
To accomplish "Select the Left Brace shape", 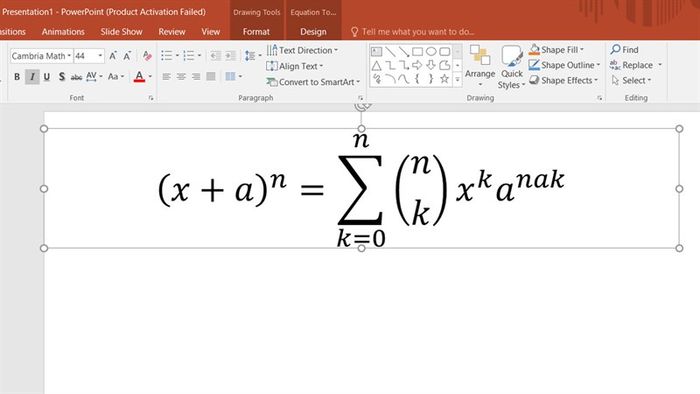I will (x=417, y=79).
